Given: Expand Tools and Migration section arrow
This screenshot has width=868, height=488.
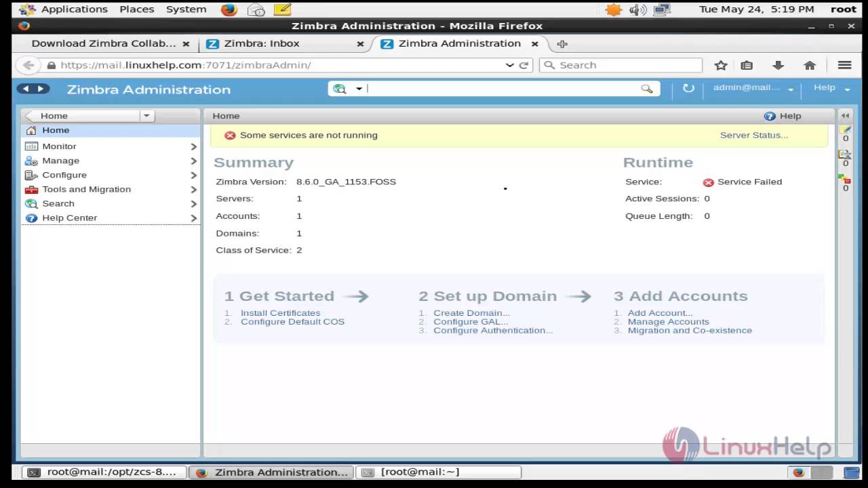Looking at the screenshot, I should pos(193,190).
